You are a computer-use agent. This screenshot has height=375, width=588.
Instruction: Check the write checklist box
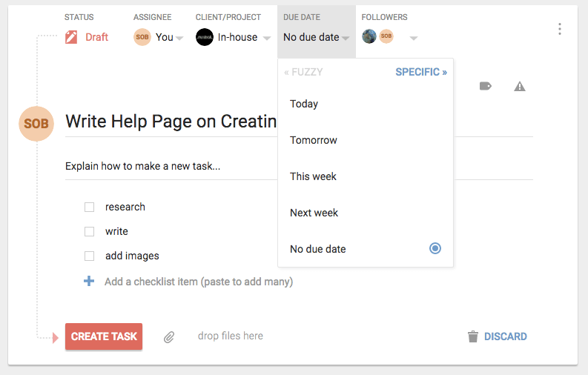[x=89, y=231]
